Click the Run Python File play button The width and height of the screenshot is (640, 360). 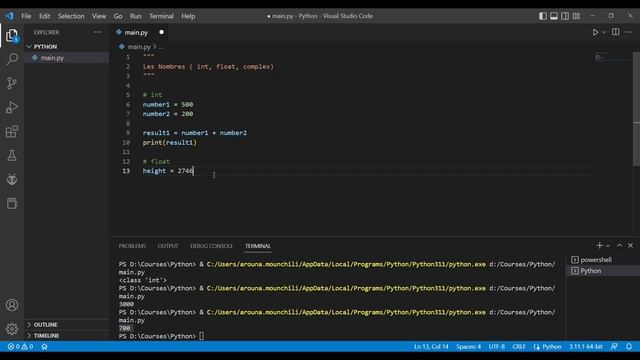click(x=595, y=32)
